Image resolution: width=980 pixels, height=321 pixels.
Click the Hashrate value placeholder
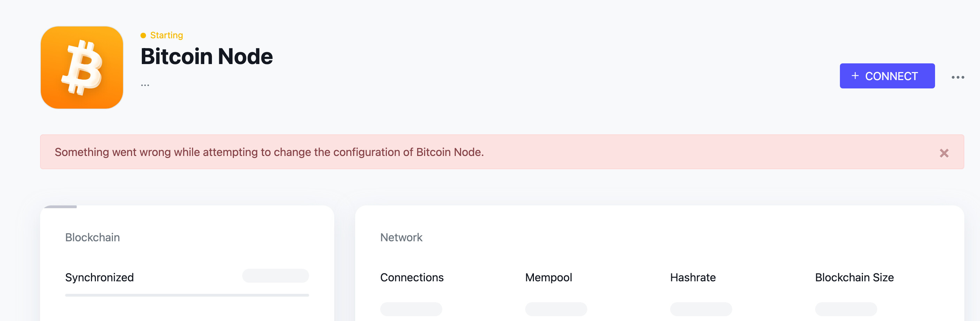(701, 309)
